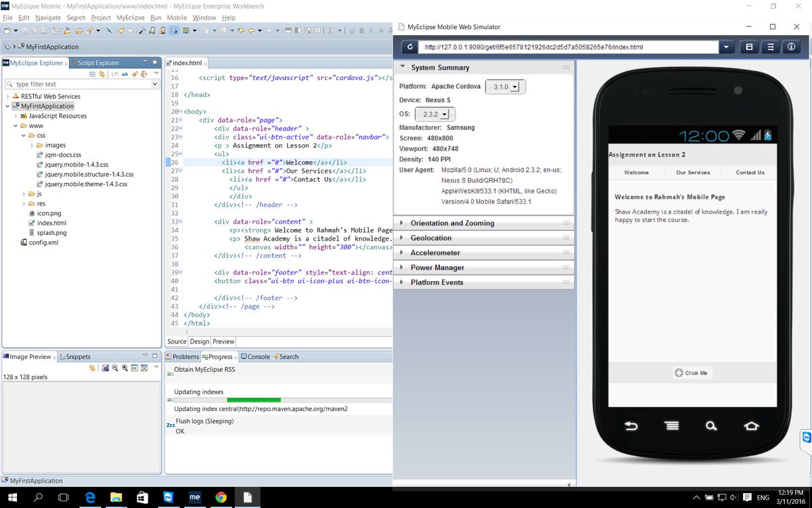Expand the js folder in explorer
The image size is (812, 508).
pyautogui.click(x=24, y=194)
